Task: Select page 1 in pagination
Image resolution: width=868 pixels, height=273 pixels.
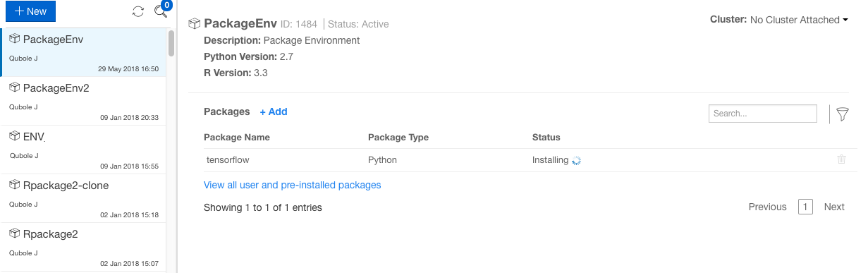Action: point(806,207)
